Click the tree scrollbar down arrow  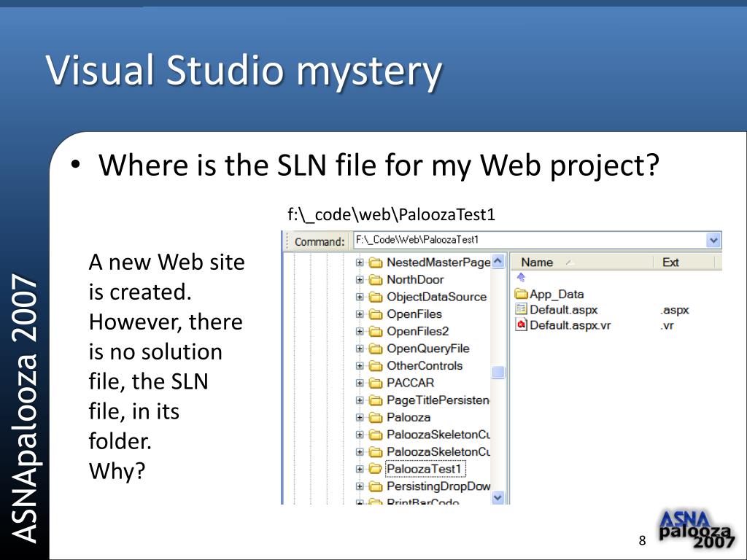tap(498, 497)
